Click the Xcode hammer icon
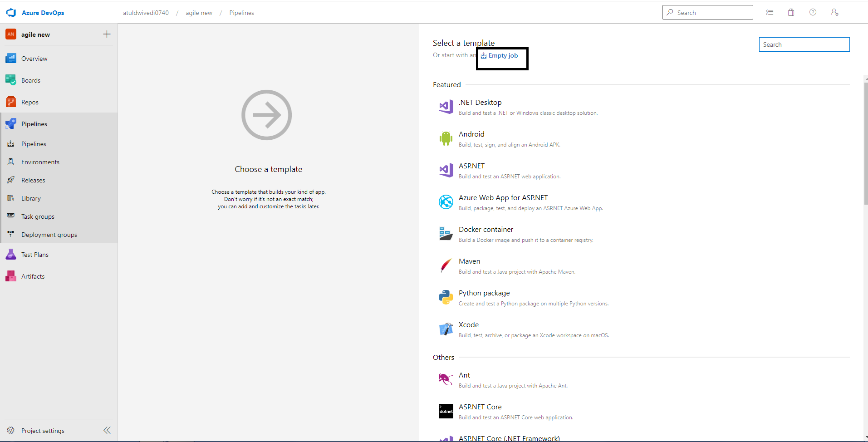 446,329
